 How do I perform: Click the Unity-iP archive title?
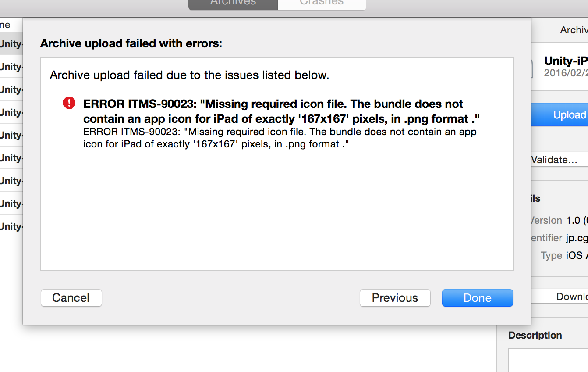566,61
